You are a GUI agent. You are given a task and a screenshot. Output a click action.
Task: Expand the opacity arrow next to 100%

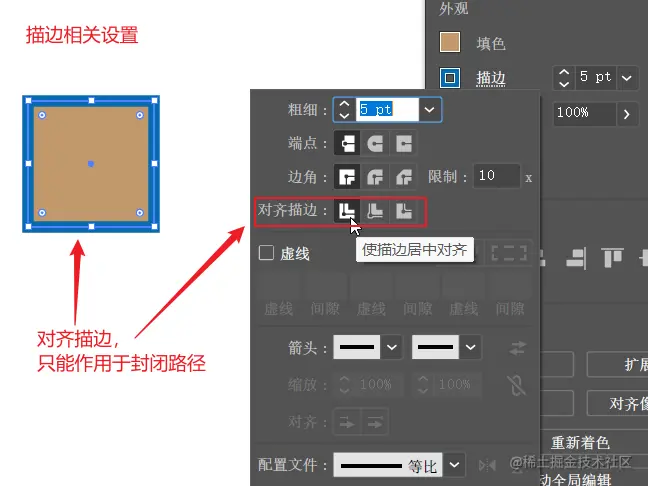click(627, 114)
